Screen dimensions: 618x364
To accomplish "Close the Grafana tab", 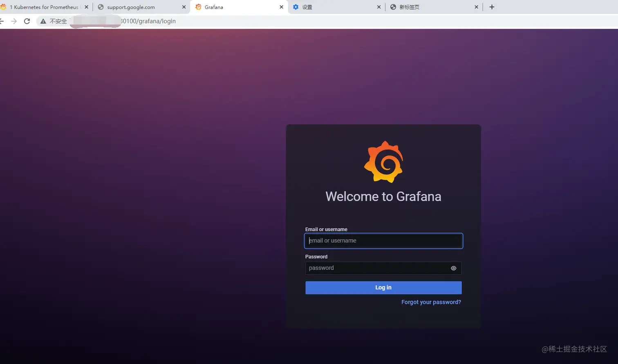I will (x=281, y=7).
